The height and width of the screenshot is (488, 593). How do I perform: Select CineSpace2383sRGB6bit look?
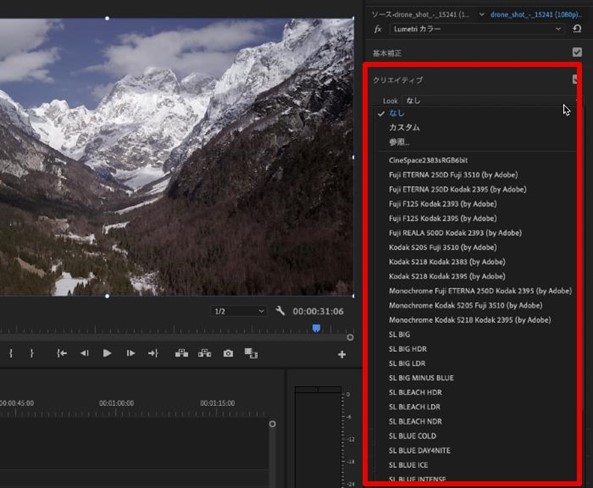click(428, 160)
